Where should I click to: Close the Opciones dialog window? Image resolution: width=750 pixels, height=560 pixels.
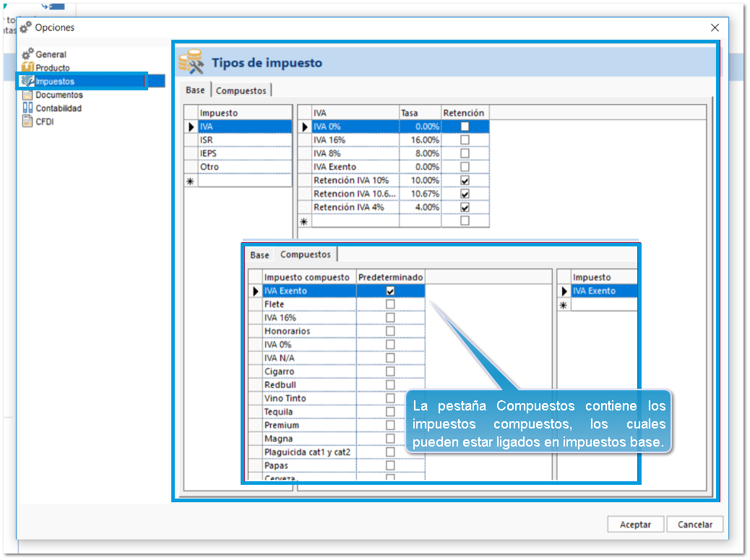pyautogui.click(x=715, y=27)
